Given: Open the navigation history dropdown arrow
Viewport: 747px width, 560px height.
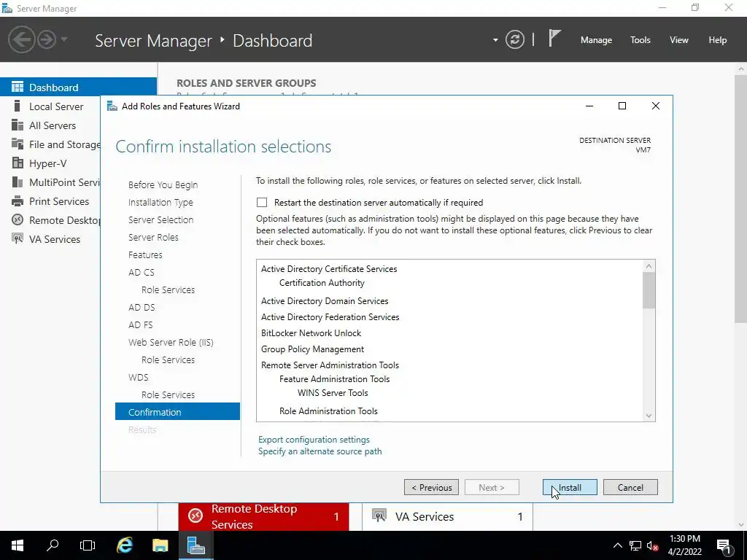Looking at the screenshot, I should 64,39.
